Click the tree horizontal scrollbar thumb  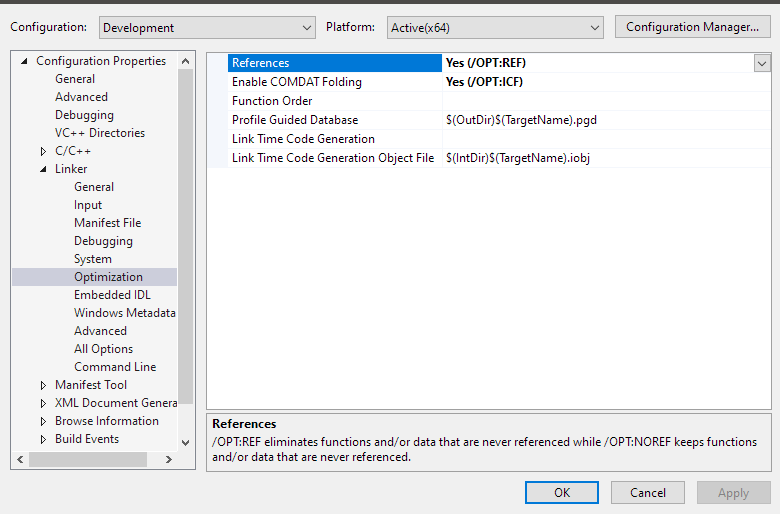tap(88, 459)
